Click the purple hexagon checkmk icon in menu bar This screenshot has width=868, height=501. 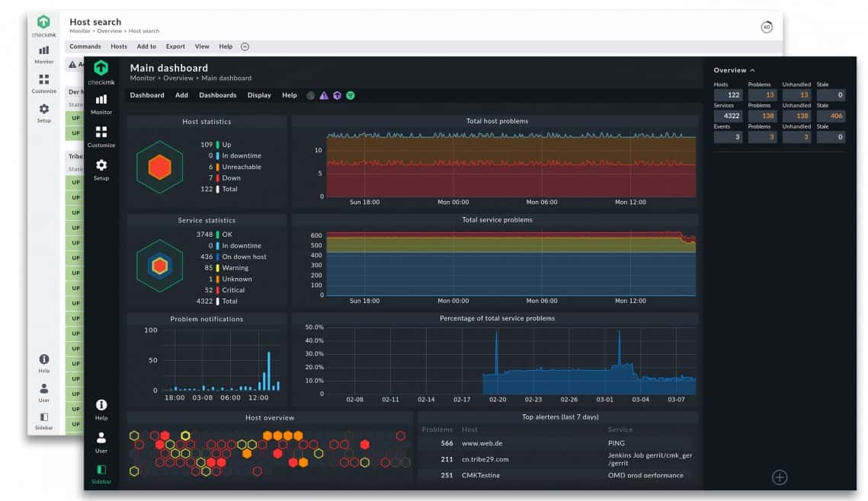coord(337,96)
